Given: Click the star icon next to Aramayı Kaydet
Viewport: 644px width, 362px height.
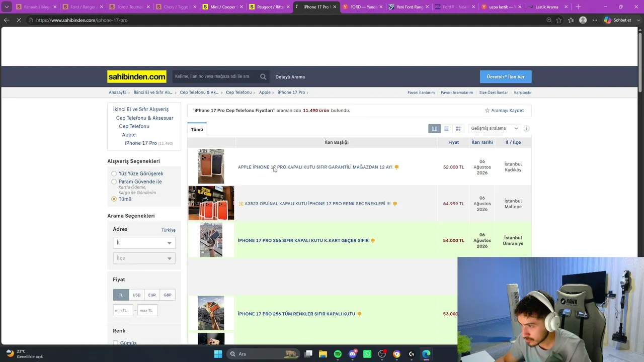Looking at the screenshot, I should 487,111.
